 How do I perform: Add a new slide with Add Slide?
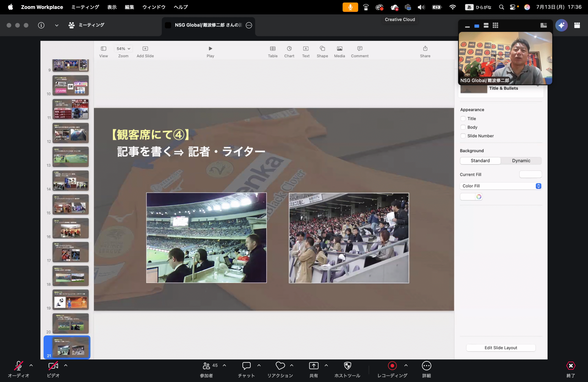click(x=145, y=49)
